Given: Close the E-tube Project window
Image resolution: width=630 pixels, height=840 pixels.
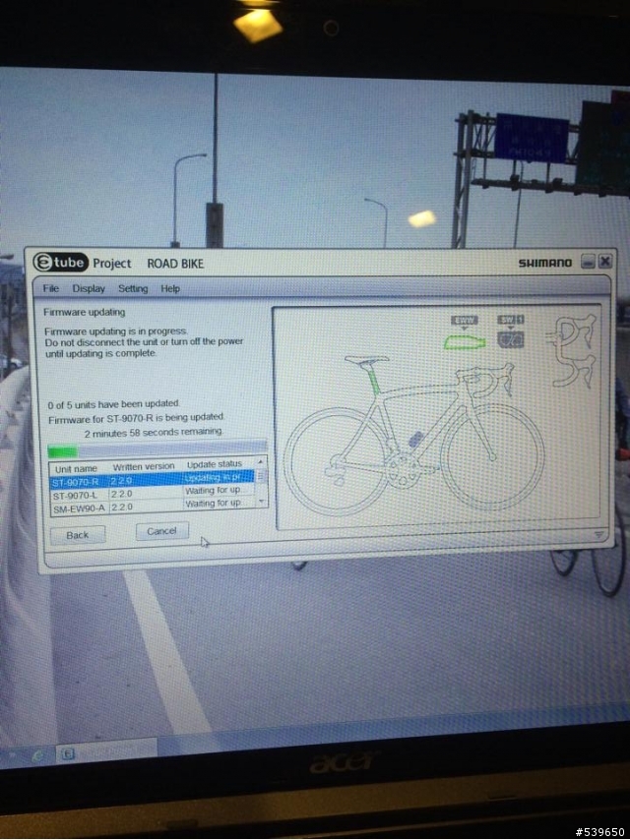Looking at the screenshot, I should (604, 261).
